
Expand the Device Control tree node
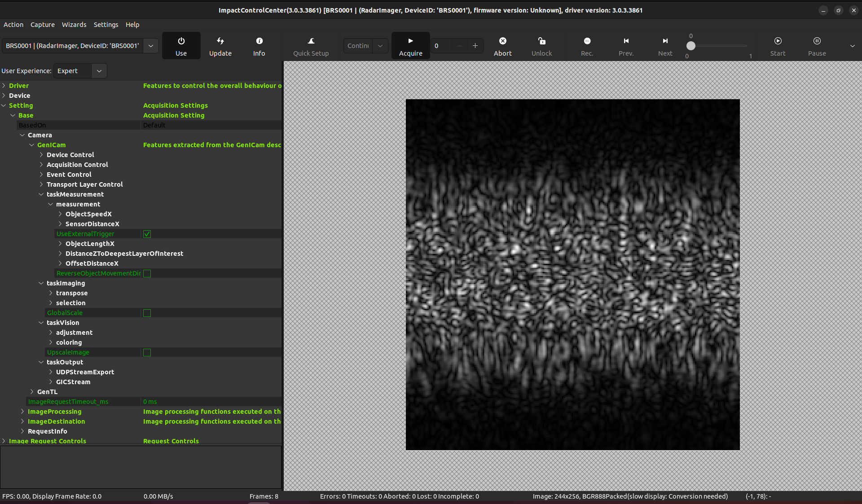click(41, 155)
